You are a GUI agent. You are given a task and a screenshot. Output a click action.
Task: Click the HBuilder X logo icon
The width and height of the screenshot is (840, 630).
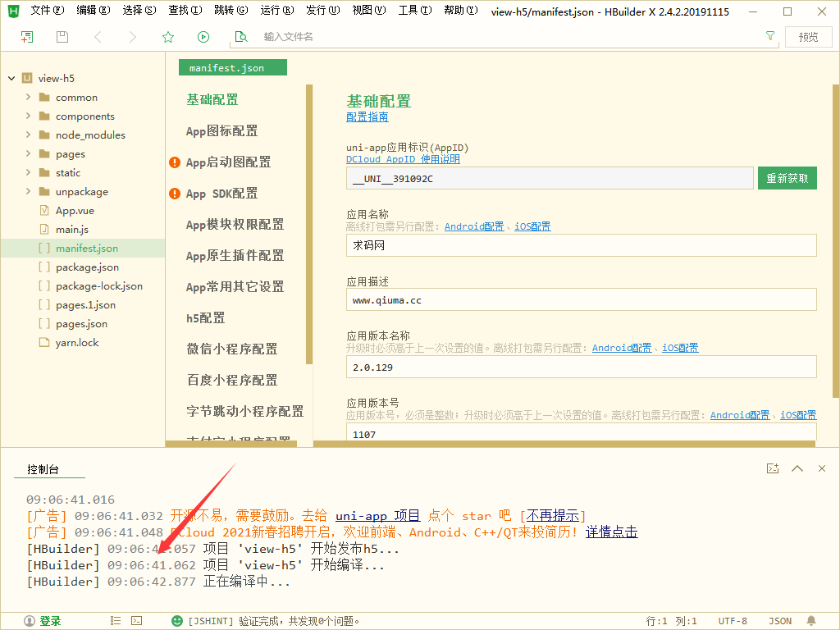click(x=13, y=11)
